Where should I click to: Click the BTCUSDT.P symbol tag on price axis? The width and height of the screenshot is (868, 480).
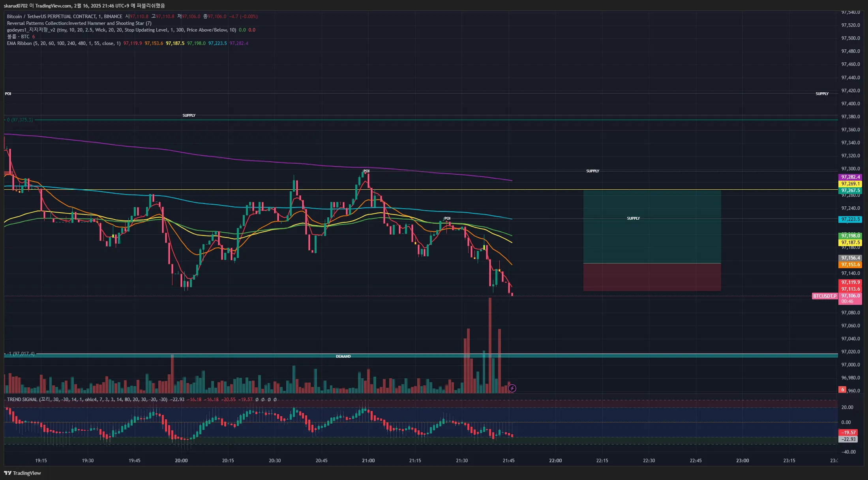coord(825,296)
